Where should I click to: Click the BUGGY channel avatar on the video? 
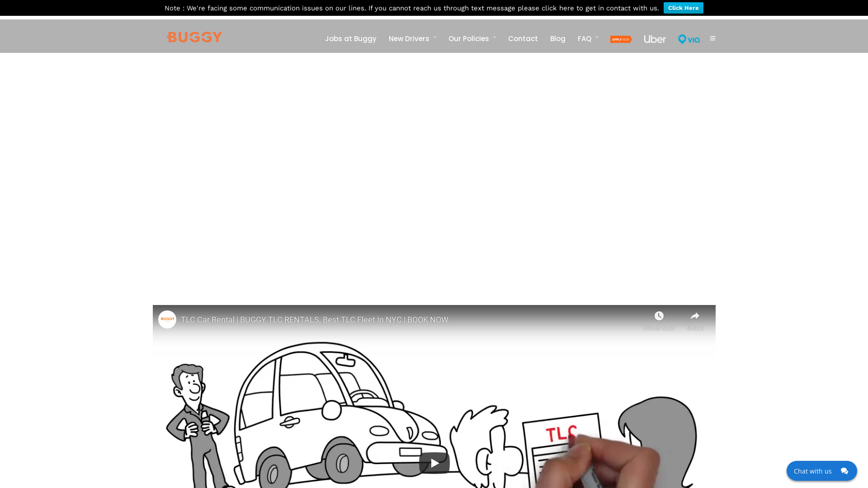point(167,319)
